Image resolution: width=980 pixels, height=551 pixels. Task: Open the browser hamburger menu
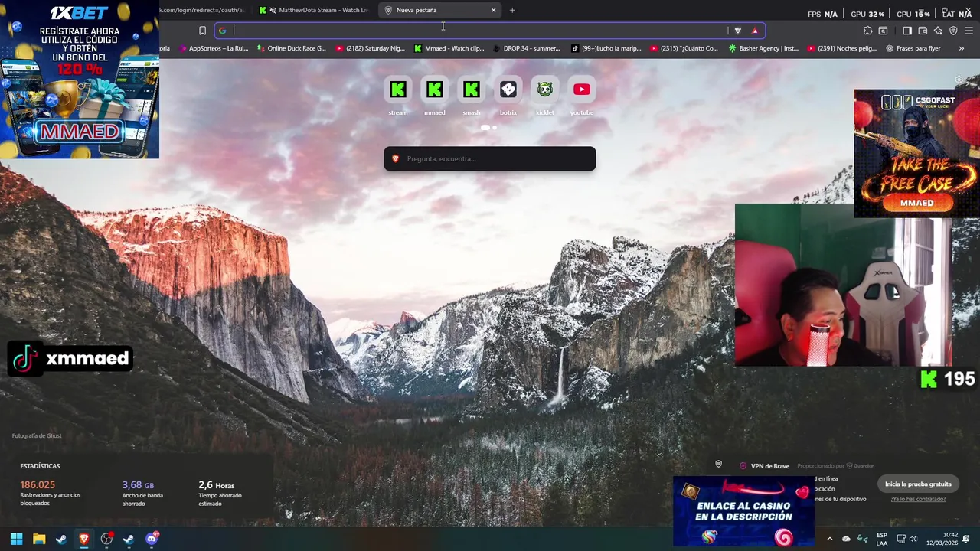pyautogui.click(x=969, y=31)
